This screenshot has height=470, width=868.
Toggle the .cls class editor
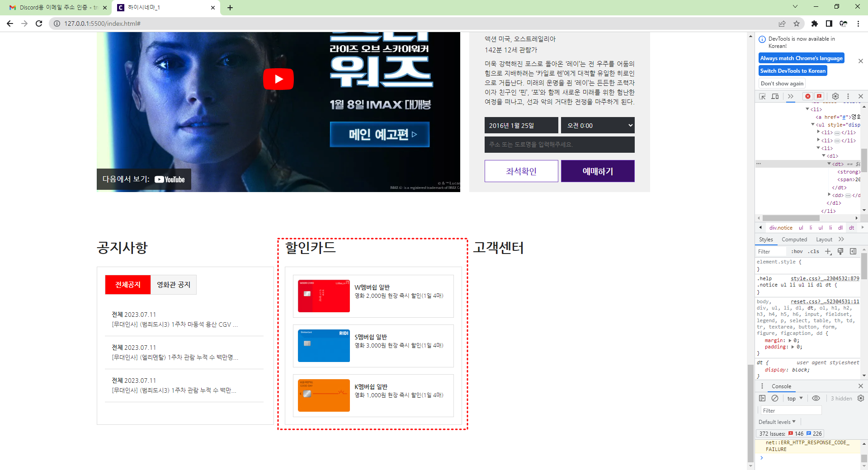(x=814, y=252)
